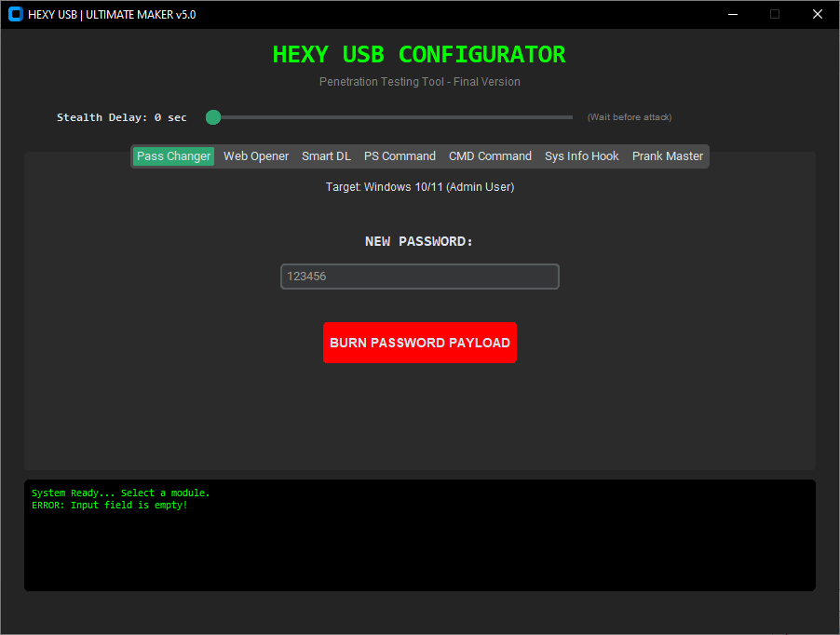Click the Stealth Delay slider handle
The image size is (840, 635).
tap(212, 117)
